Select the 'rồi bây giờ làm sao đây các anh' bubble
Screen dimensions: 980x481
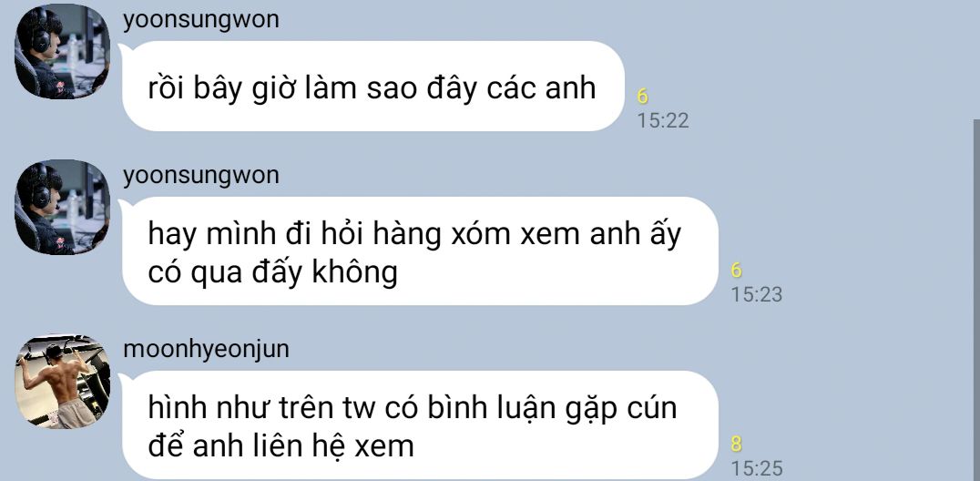pyautogui.click(x=373, y=87)
